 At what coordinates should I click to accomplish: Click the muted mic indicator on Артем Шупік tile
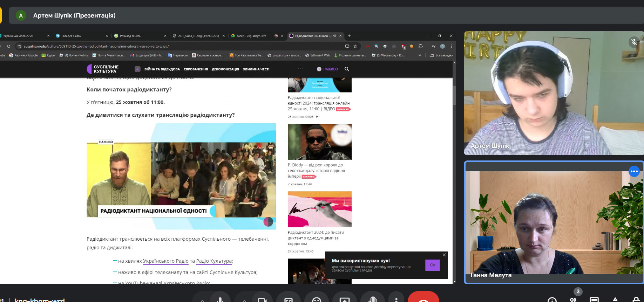(634, 42)
